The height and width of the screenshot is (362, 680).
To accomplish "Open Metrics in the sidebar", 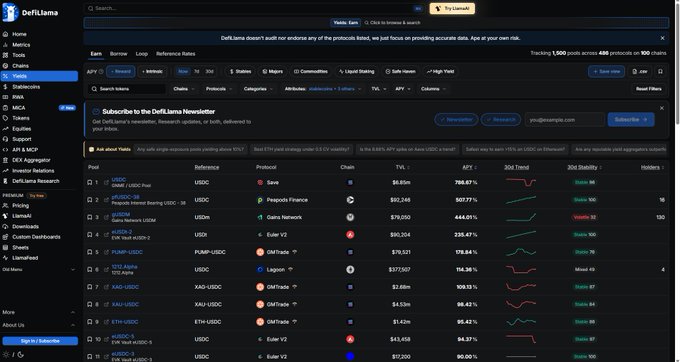I will point(21,45).
